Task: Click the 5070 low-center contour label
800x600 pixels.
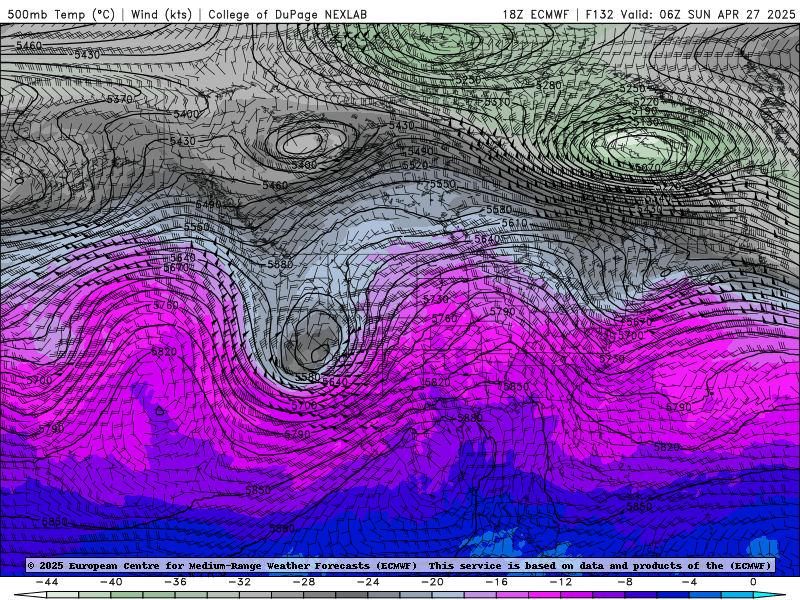Action: point(648,167)
